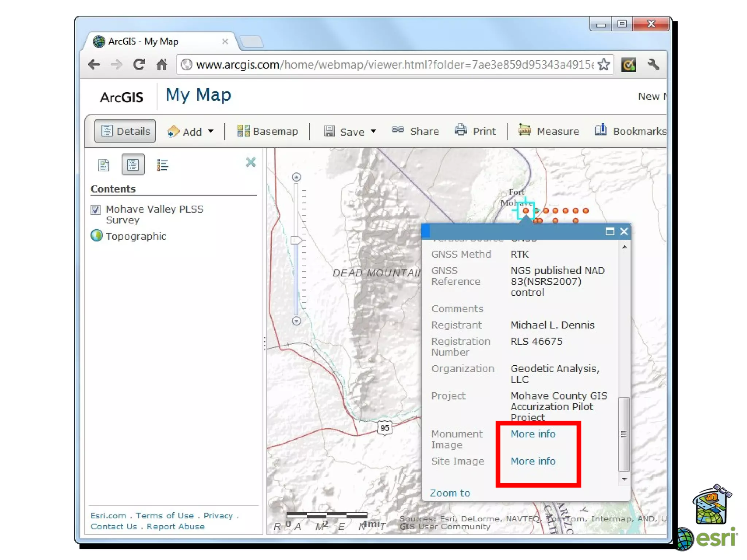747x560 pixels.
Task: Open the browser wrench settings icon
Action: tap(653, 65)
